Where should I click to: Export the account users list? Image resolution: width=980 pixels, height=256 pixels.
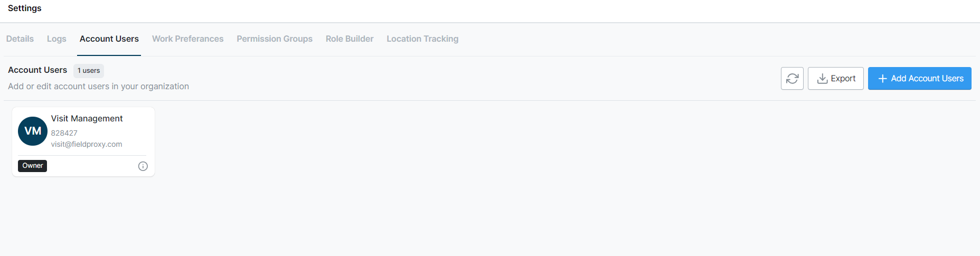coord(836,79)
